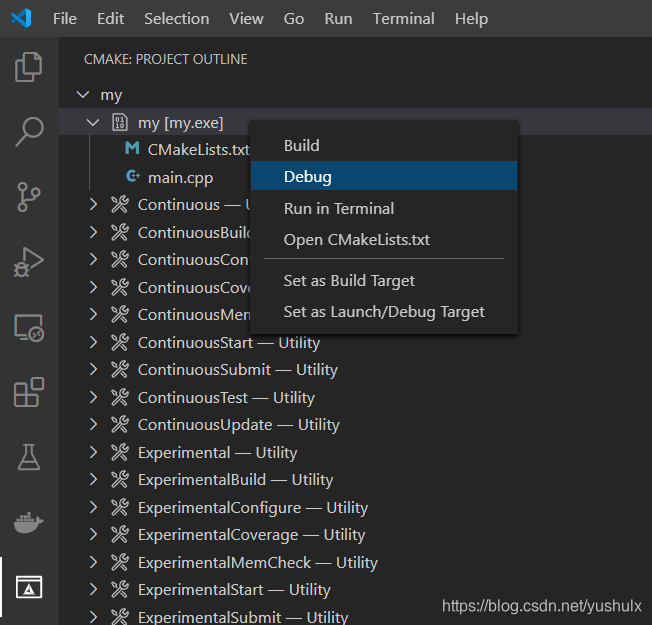Open the Testing flask icon
Image resolution: width=652 pixels, height=625 pixels.
tap(29, 457)
